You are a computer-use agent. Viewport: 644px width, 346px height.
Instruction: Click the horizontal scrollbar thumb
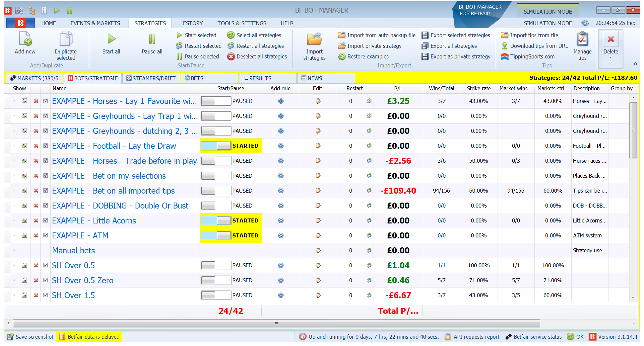(x=277, y=323)
